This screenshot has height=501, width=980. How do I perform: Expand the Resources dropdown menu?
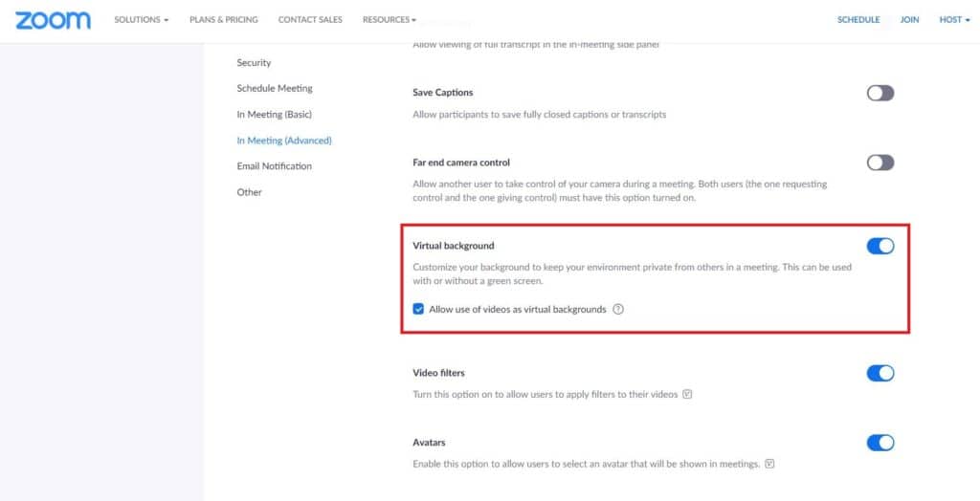point(390,20)
